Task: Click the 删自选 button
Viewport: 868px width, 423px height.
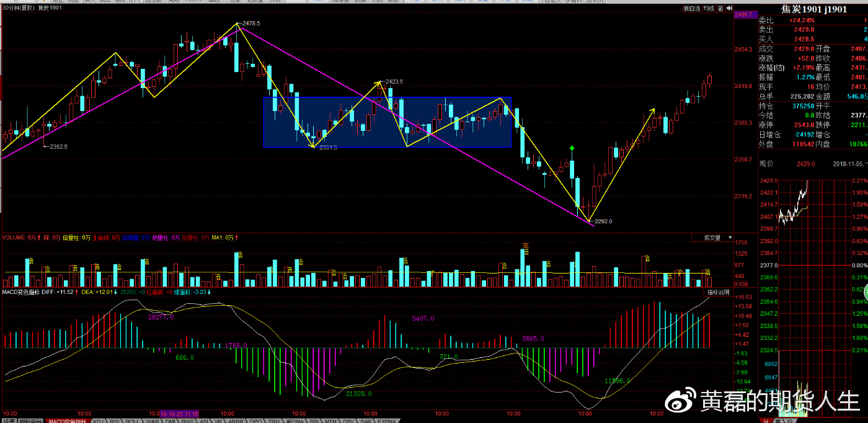Action: 693,8
